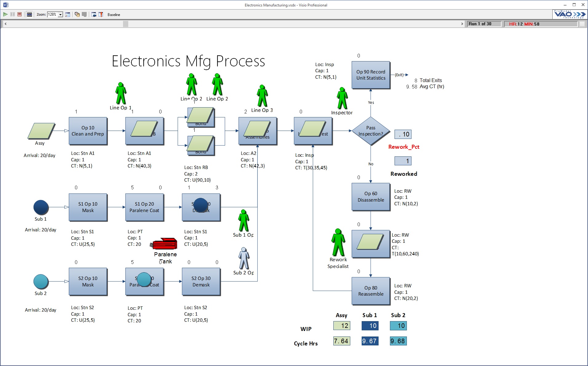Click the Assy cycle hours 7.64
The width and height of the screenshot is (588, 366).
pos(342,341)
